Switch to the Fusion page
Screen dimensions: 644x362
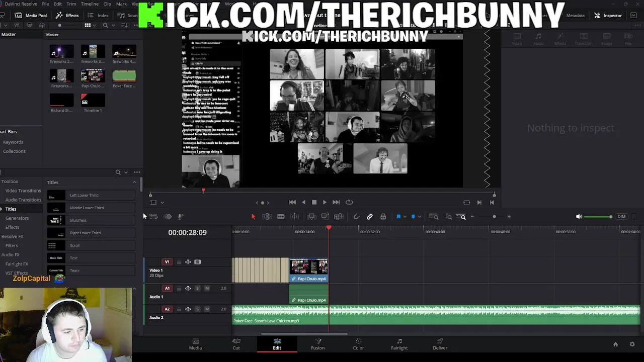317,344
